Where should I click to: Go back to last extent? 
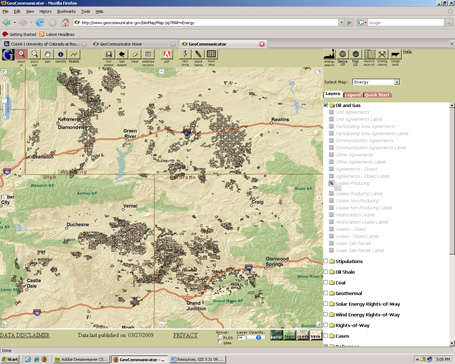pyautogui.click(x=122, y=54)
